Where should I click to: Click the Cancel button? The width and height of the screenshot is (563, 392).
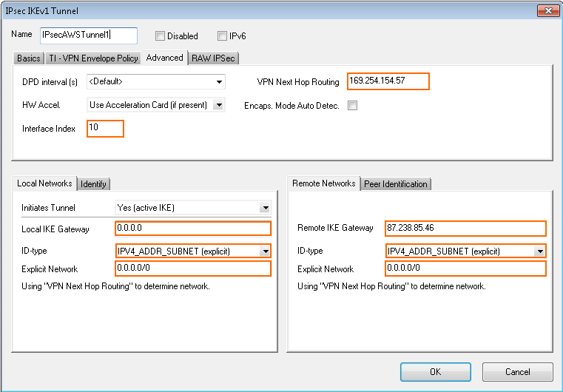point(517,371)
